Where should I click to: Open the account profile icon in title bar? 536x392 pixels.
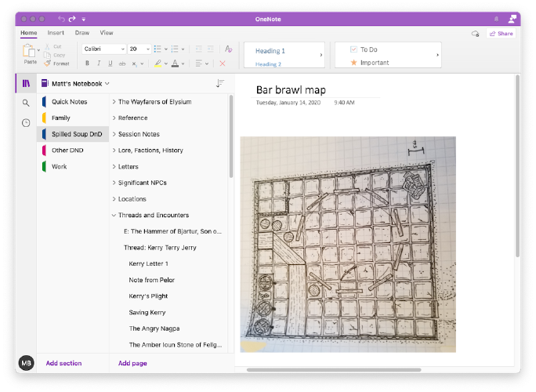(x=512, y=19)
